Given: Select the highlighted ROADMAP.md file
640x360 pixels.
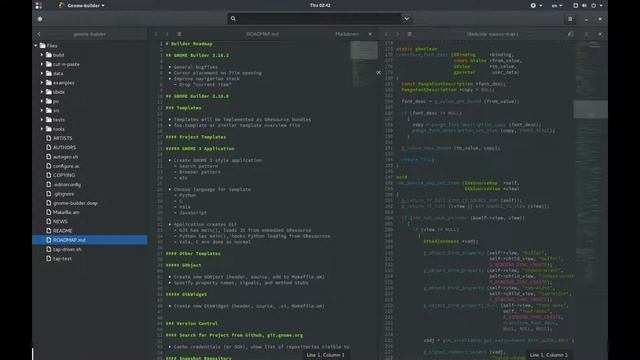Looking at the screenshot, I should [90, 240].
